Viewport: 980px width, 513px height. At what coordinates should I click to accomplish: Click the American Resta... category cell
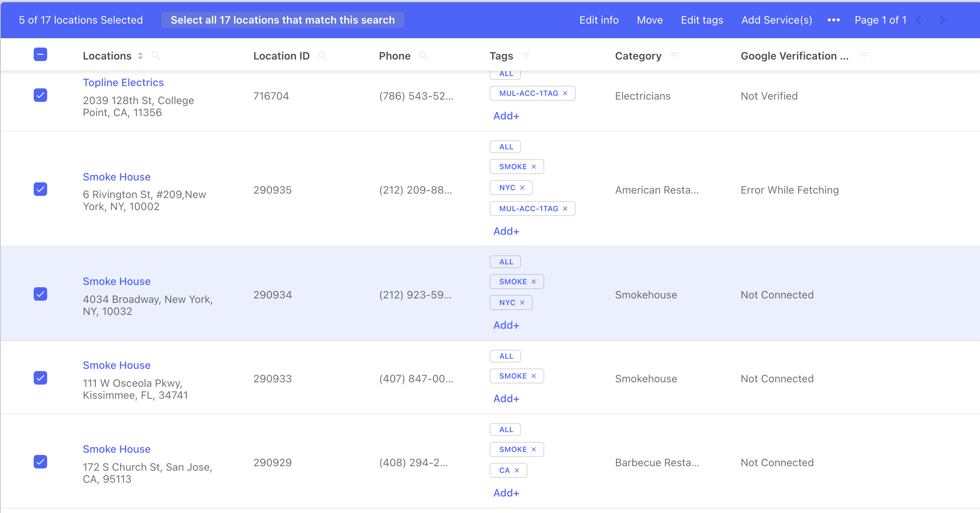(657, 190)
